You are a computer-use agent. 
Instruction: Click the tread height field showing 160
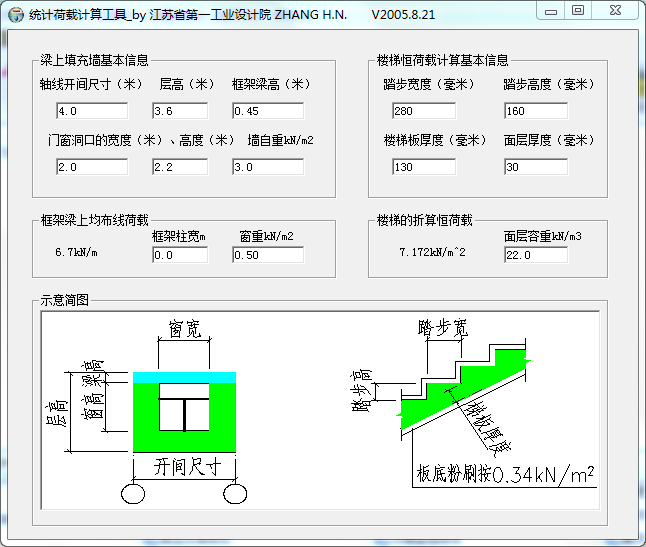click(536, 111)
